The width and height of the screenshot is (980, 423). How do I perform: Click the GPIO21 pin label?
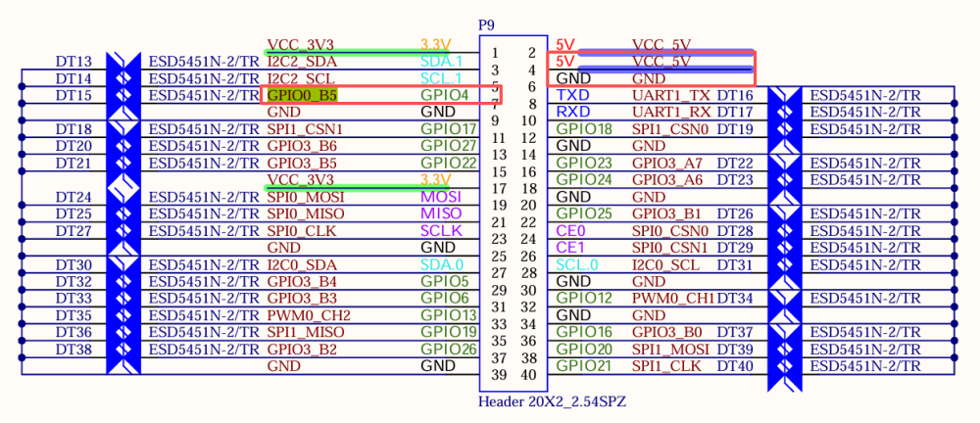[584, 366]
